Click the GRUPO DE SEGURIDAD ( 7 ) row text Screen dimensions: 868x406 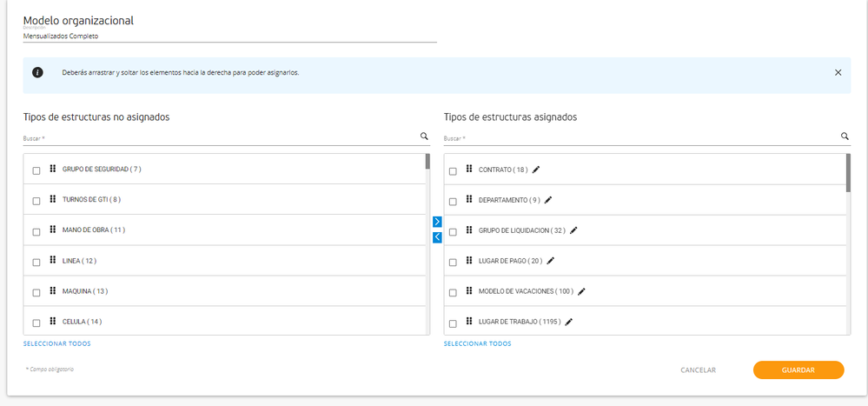click(102, 170)
